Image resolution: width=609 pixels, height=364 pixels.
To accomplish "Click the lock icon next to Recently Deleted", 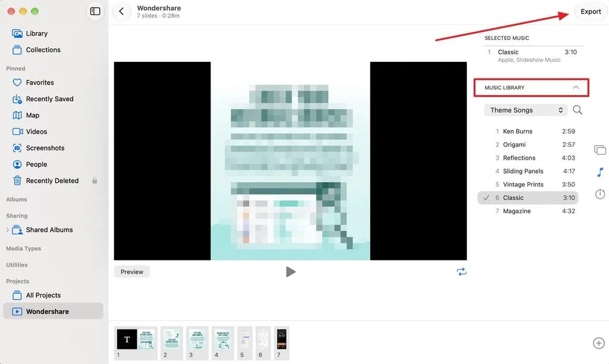I will click(x=95, y=180).
